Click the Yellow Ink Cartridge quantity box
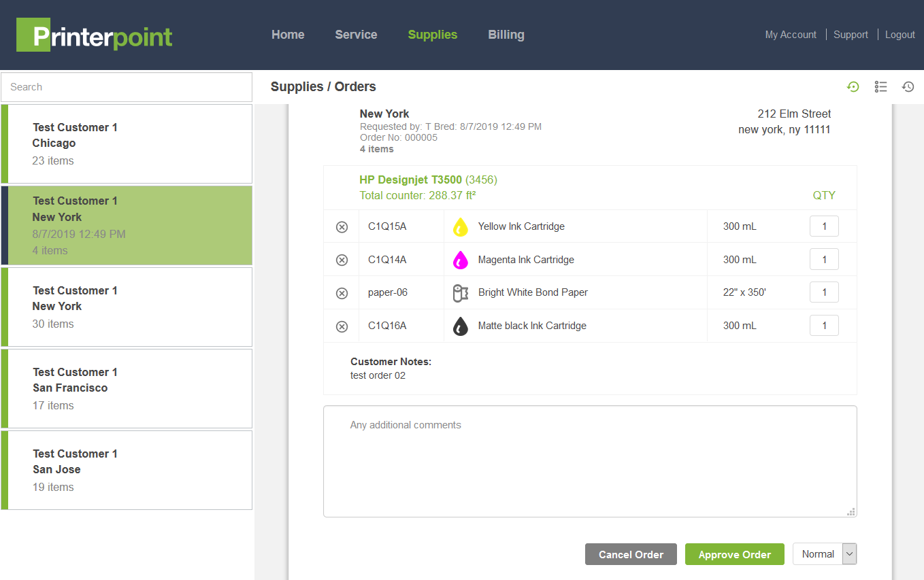 click(824, 226)
